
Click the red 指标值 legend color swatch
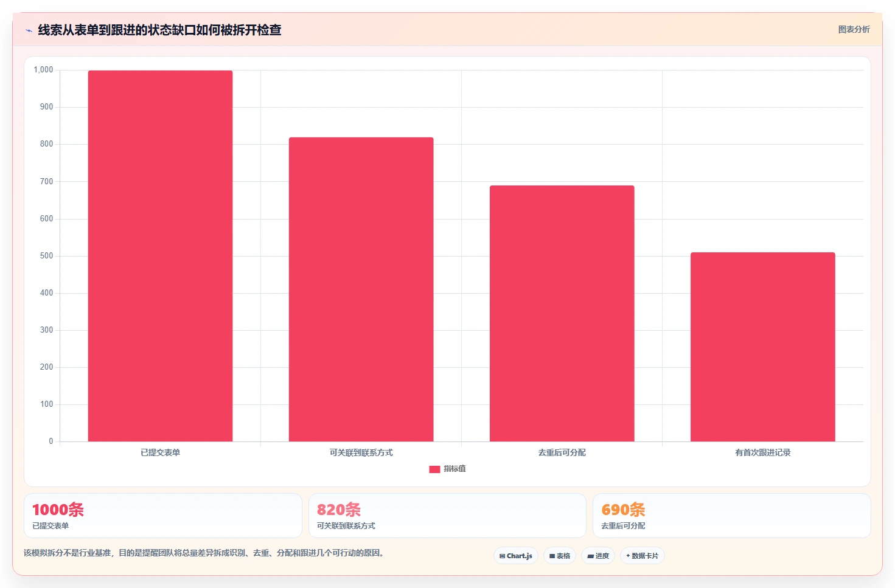pyautogui.click(x=434, y=469)
